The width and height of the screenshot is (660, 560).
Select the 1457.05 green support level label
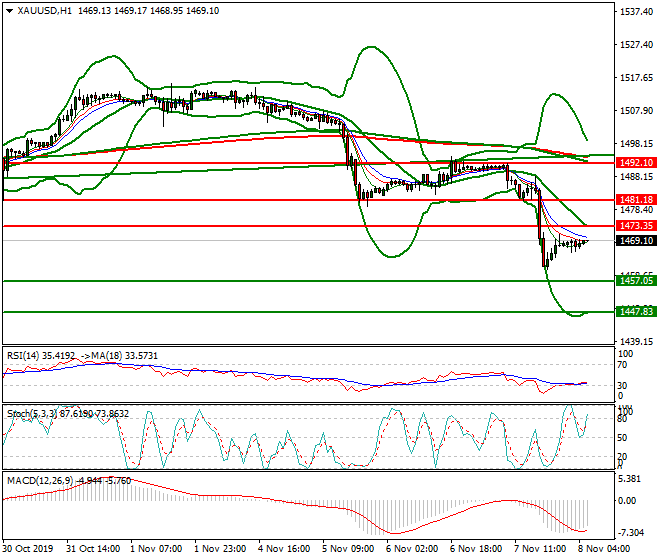pyautogui.click(x=636, y=280)
